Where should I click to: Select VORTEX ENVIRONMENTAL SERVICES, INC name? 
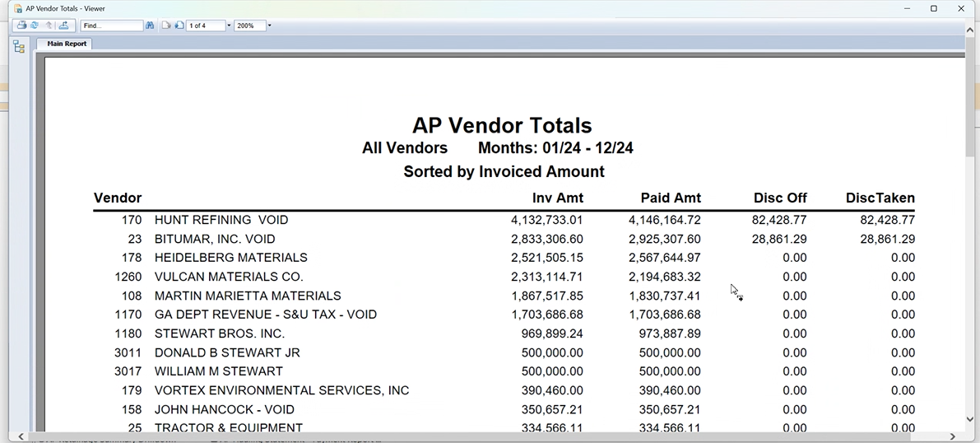coord(281,390)
